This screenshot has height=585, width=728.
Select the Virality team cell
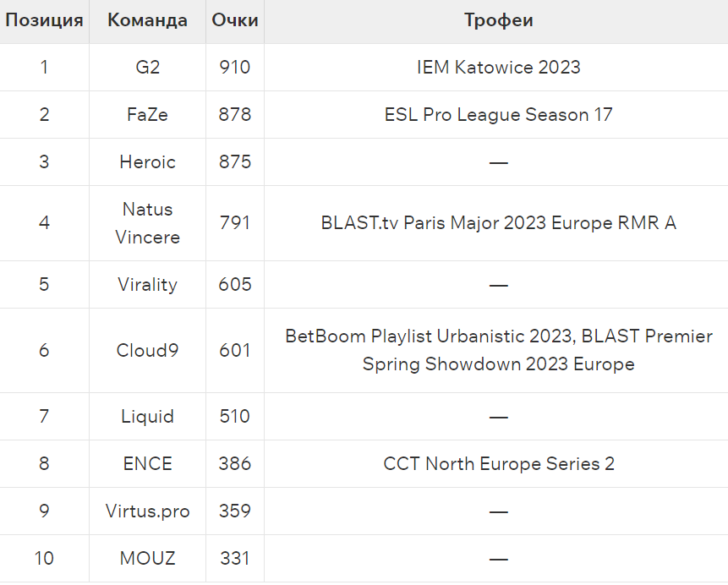pos(147,285)
